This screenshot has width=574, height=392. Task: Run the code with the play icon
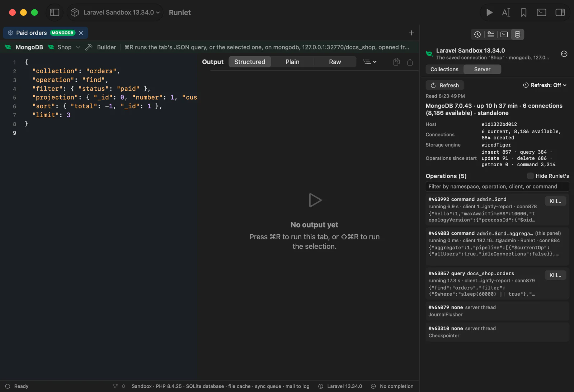[489, 13]
